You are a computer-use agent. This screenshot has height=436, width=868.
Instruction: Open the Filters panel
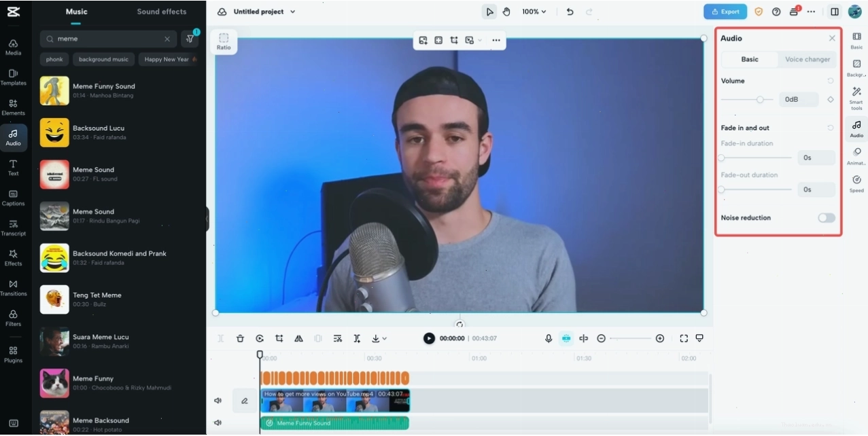13,318
